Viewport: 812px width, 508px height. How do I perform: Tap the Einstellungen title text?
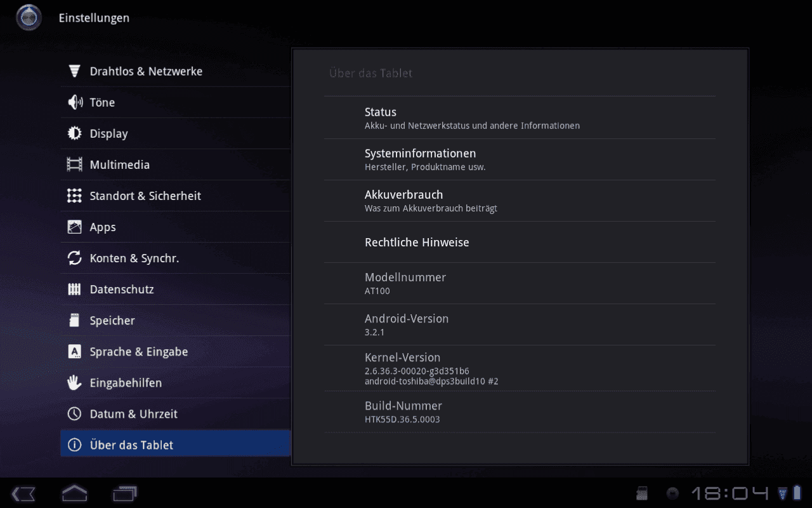point(94,18)
